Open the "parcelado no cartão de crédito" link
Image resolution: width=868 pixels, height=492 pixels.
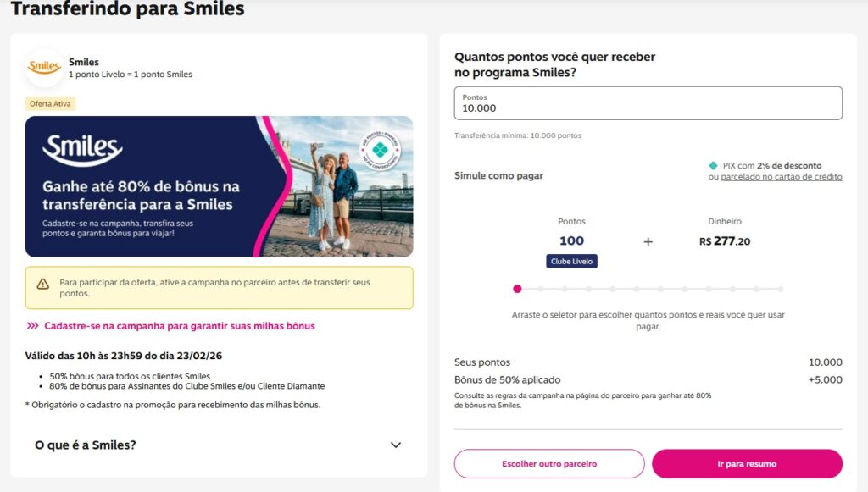(x=781, y=177)
